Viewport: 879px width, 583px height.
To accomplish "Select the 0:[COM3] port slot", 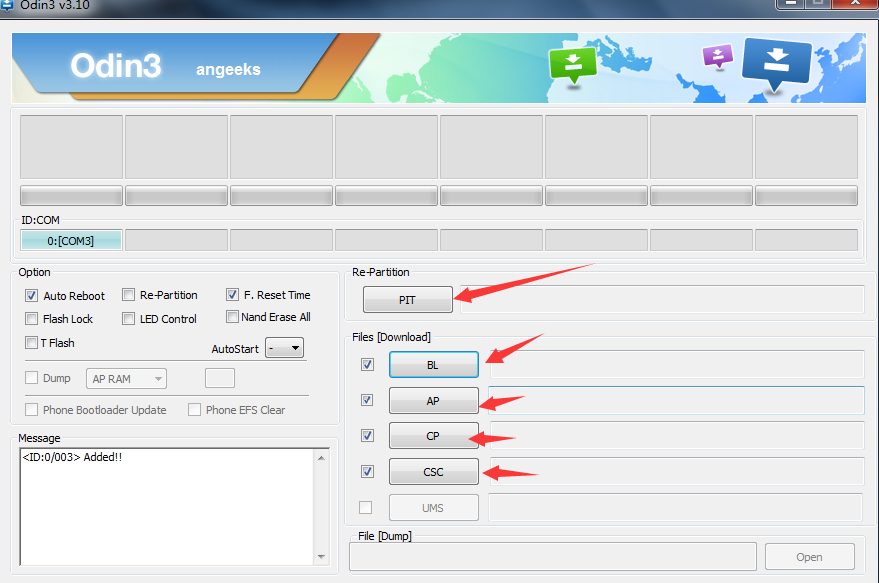I will coord(71,240).
